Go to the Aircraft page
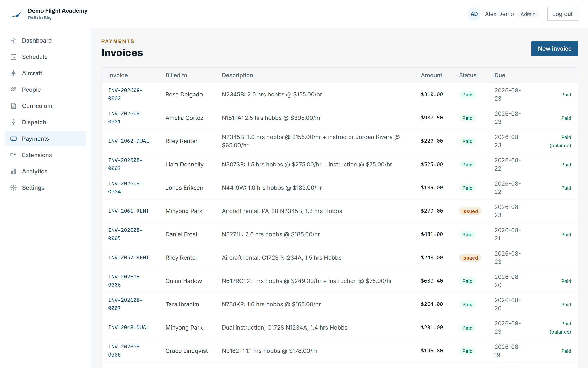 (46, 73)
